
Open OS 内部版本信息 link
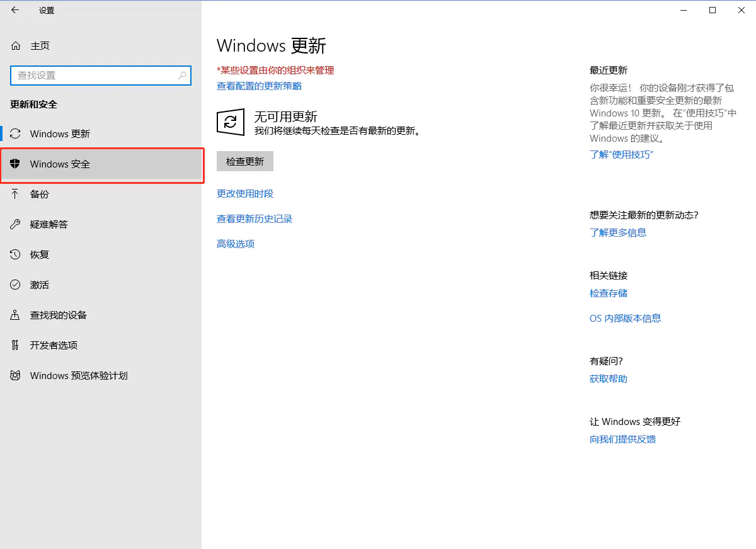pos(626,319)
